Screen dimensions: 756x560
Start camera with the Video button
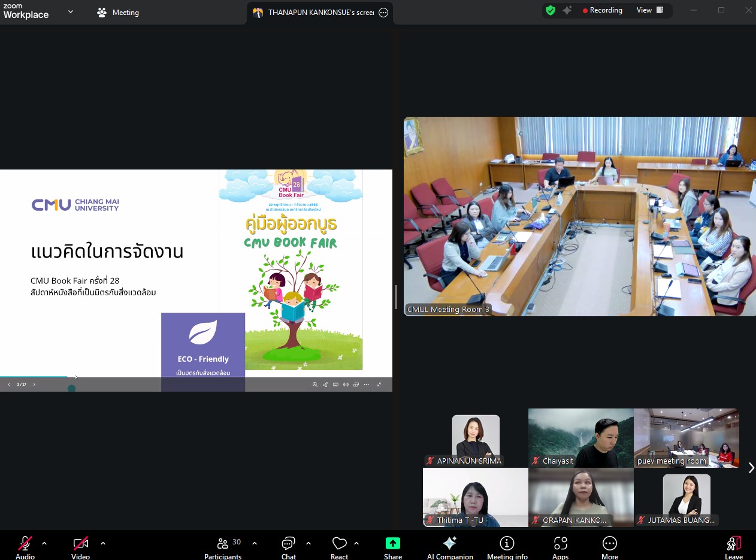[81, 547]
